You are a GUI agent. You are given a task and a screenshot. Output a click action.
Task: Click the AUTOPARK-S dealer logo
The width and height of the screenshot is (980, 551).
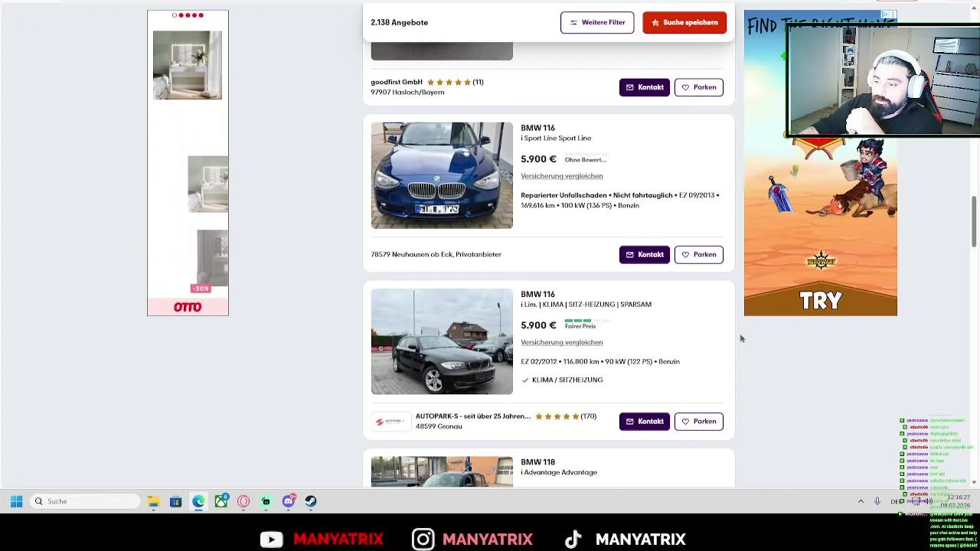pos(390,421)
